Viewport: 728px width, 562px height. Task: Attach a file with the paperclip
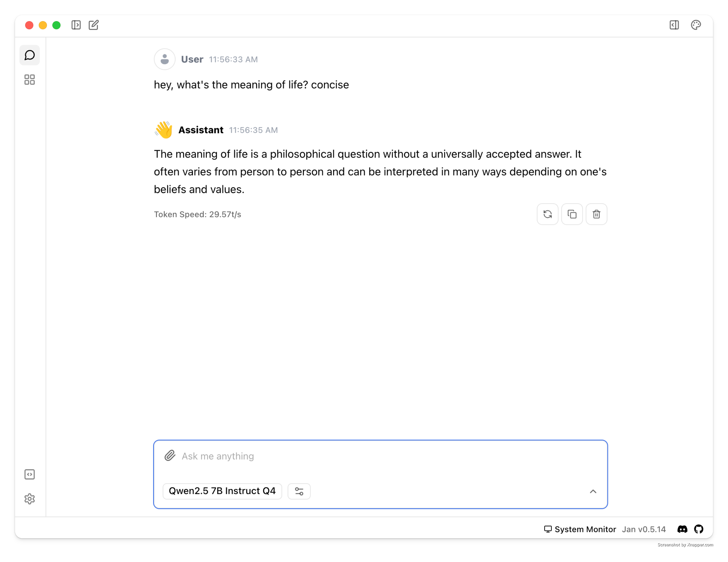click(170, 456)
